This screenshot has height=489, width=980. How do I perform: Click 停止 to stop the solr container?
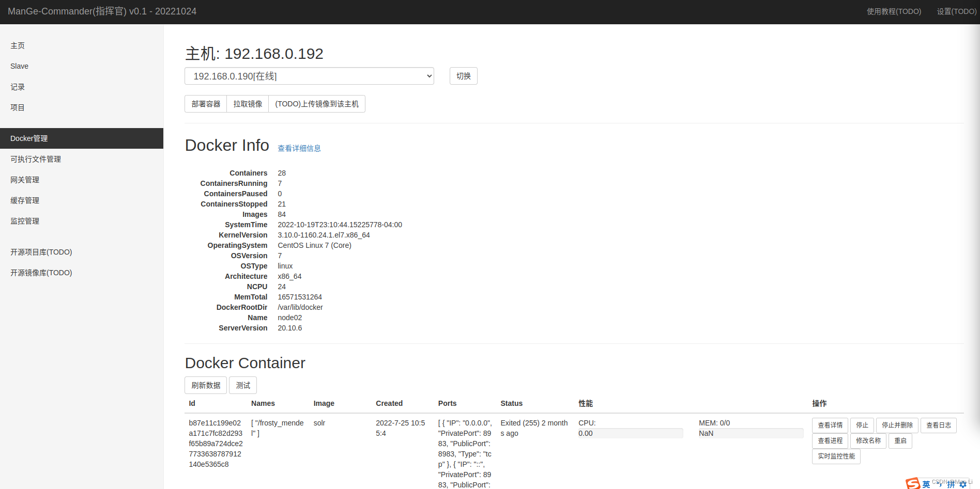tap(862, 425)
